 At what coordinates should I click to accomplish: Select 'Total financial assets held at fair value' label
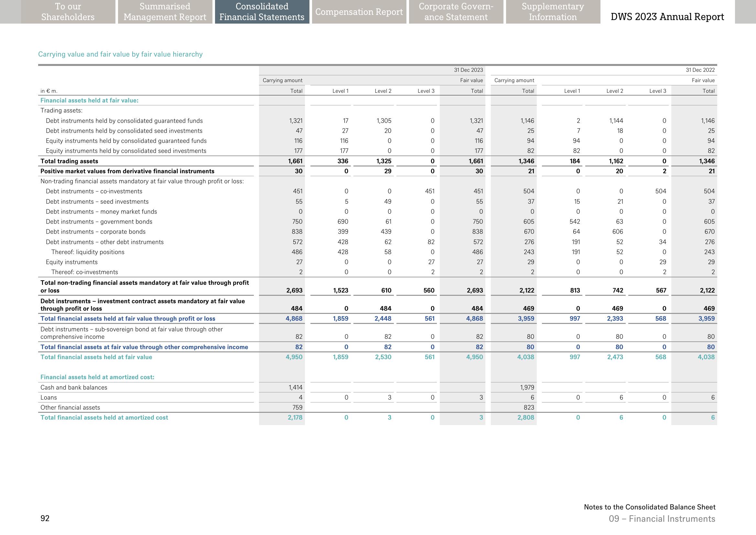[x=96, y=357]
